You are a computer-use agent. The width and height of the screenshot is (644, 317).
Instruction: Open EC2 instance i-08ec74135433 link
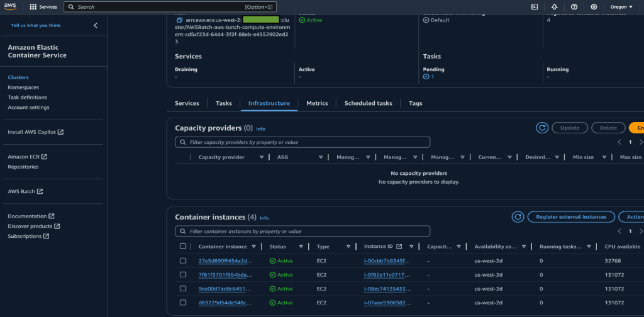[387, 289]
